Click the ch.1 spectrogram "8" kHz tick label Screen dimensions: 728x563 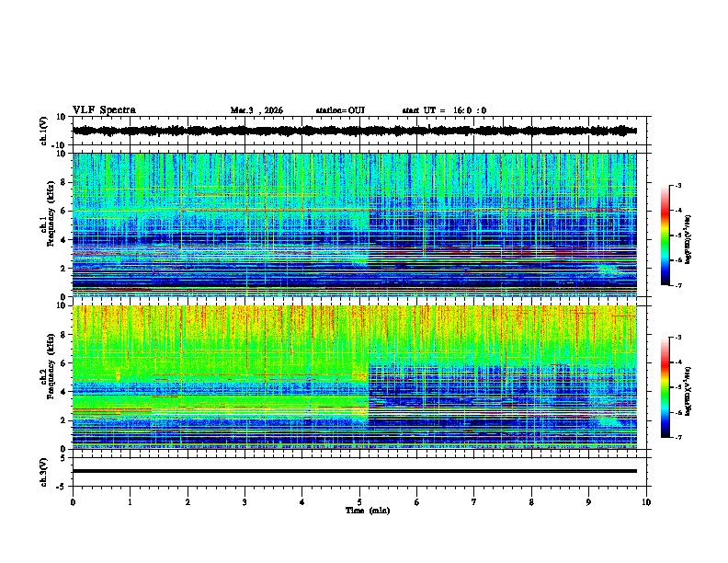[x=63, y=182]
